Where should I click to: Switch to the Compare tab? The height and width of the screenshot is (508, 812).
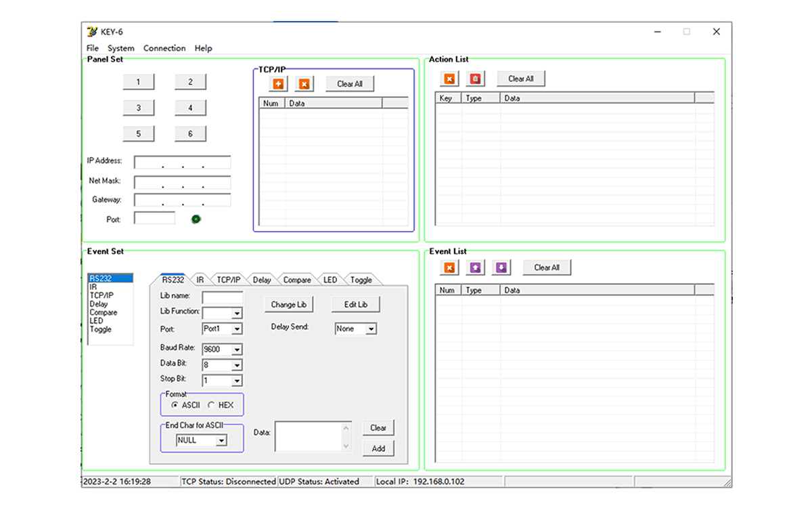click(x=297, y=280)
